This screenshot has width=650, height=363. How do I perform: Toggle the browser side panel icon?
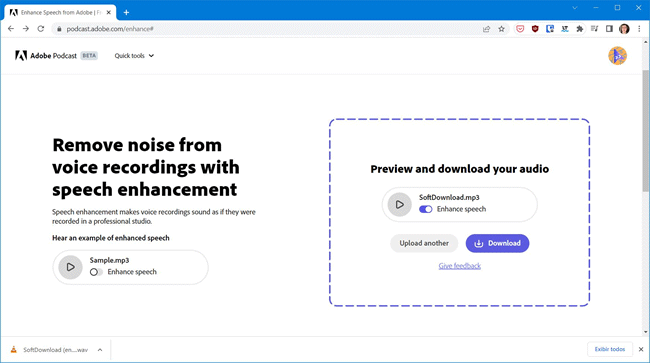pos(609,29)
